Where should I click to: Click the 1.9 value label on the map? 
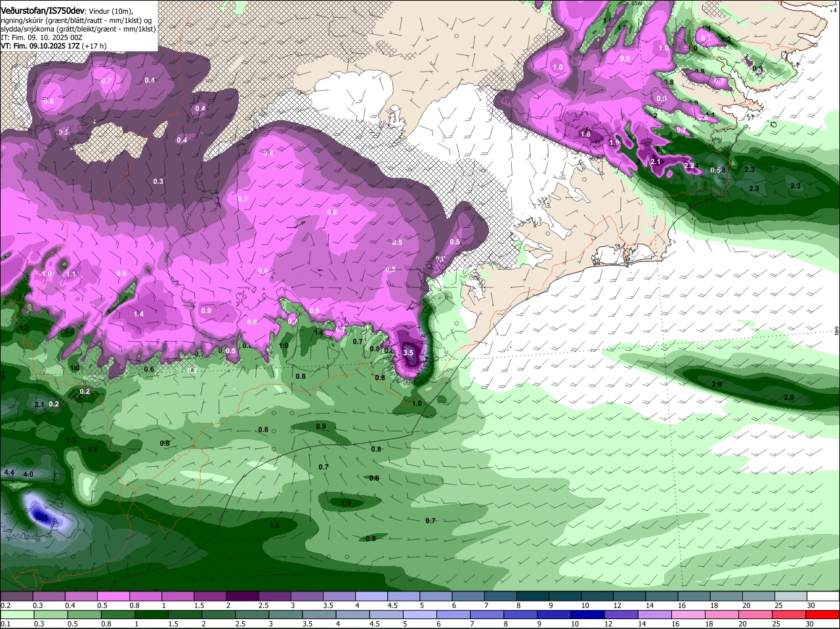tap(614, 142)
